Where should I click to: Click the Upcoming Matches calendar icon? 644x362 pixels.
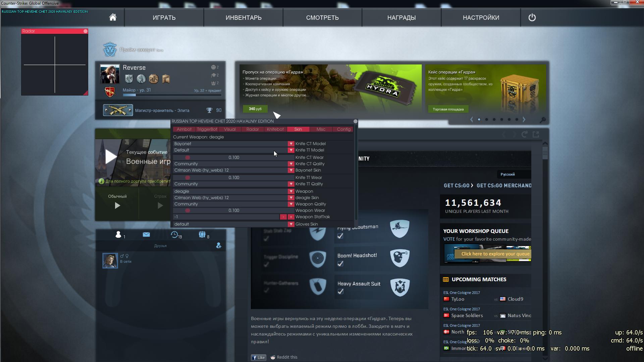446,280
